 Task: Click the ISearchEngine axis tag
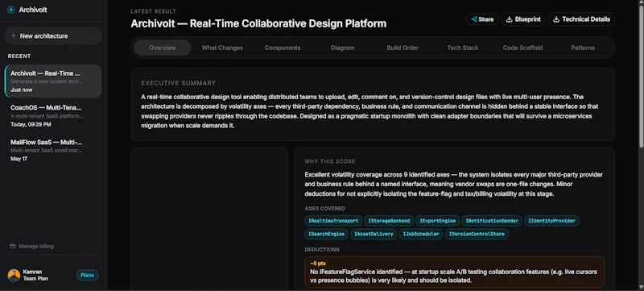click(327, 235)
